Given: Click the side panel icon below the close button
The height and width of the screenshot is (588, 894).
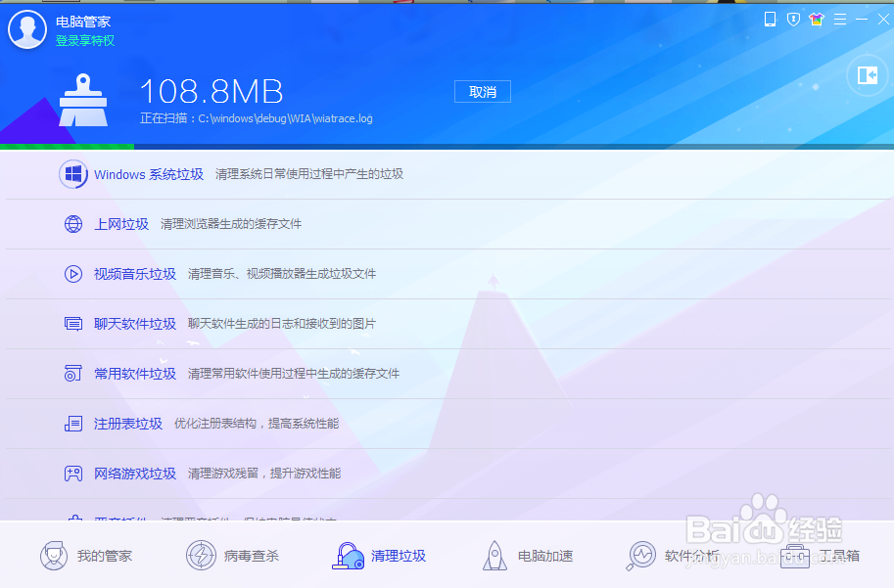Looking at the screenshot, I should coord(867,75).
